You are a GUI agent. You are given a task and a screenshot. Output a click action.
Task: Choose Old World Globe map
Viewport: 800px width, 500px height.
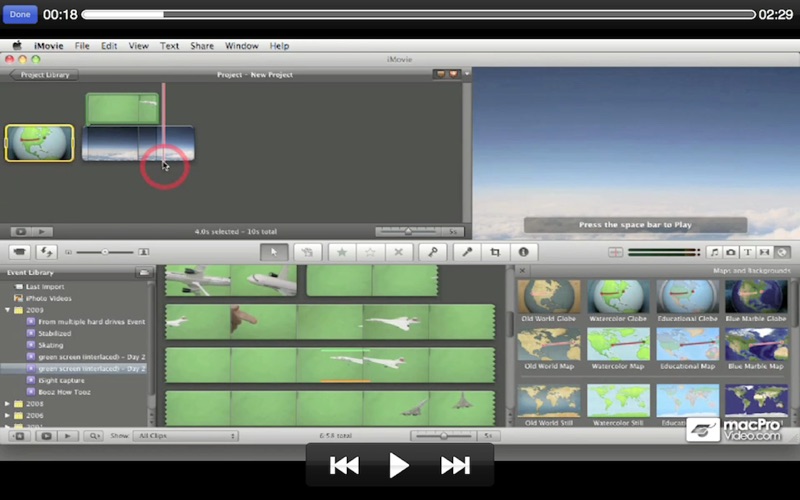tap(548, 296)
